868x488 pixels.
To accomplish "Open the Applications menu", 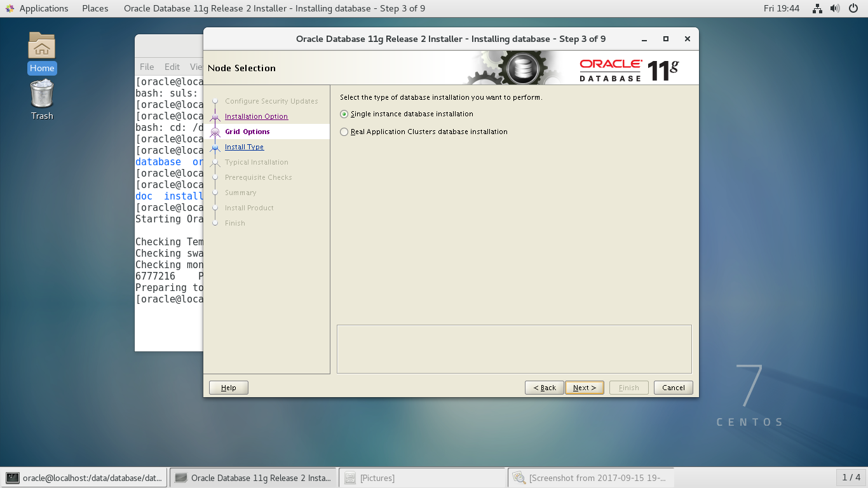I will point(37,8).
